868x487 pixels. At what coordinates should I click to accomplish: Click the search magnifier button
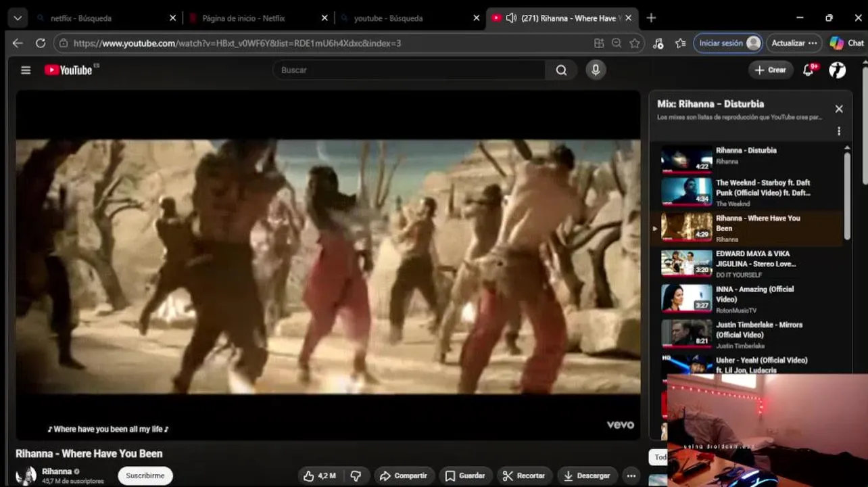561,70
